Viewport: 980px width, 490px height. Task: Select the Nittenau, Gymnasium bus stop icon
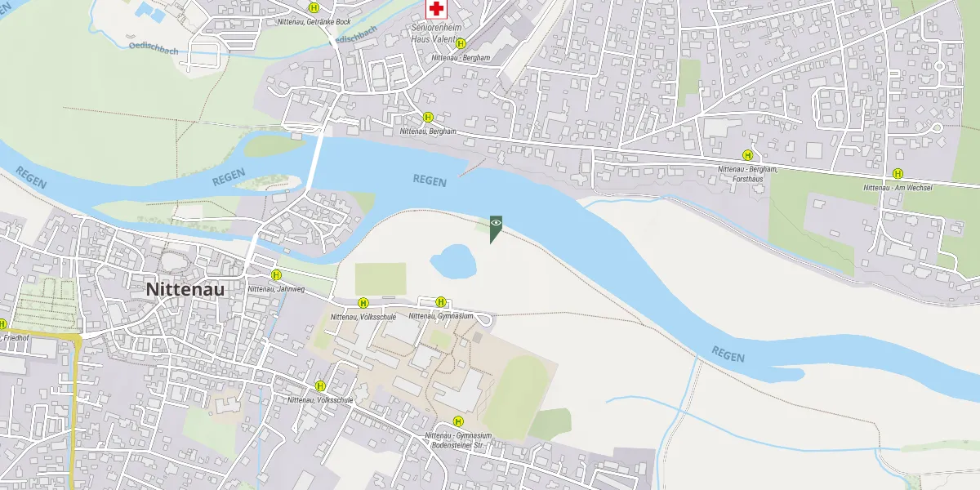pos(441,302)
